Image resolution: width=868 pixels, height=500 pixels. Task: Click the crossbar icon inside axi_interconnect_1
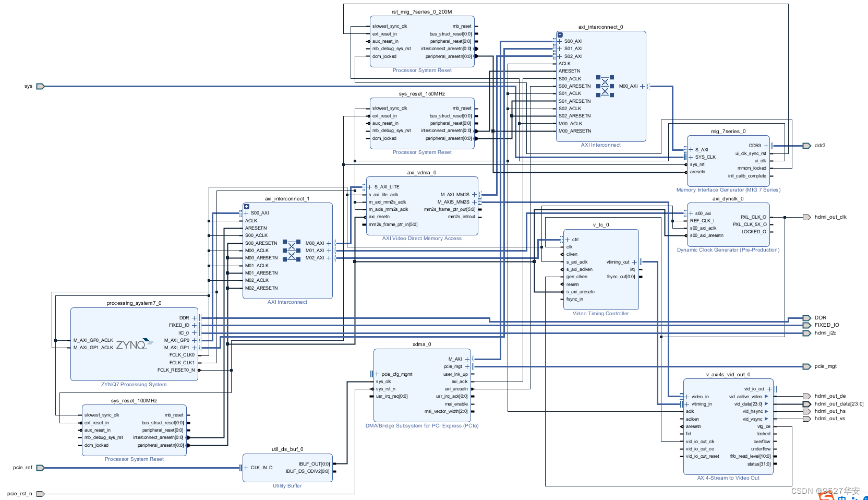[292, 251]
